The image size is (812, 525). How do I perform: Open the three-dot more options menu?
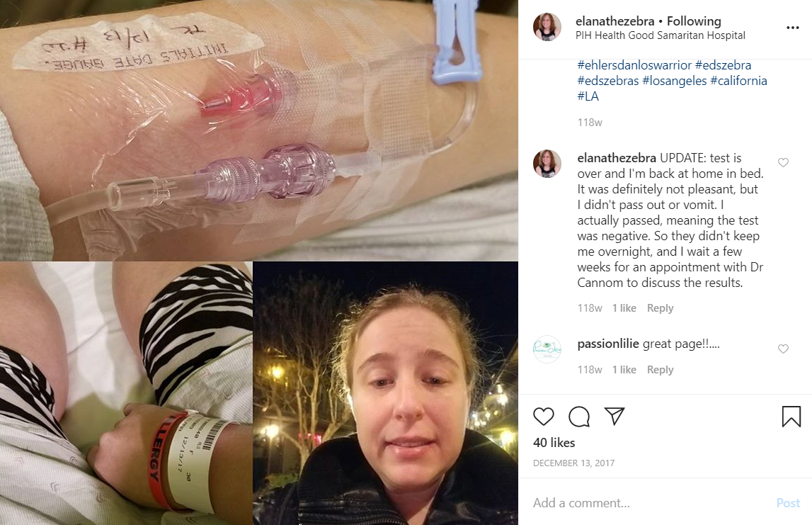pyautogui.click(x=792, y=28)
